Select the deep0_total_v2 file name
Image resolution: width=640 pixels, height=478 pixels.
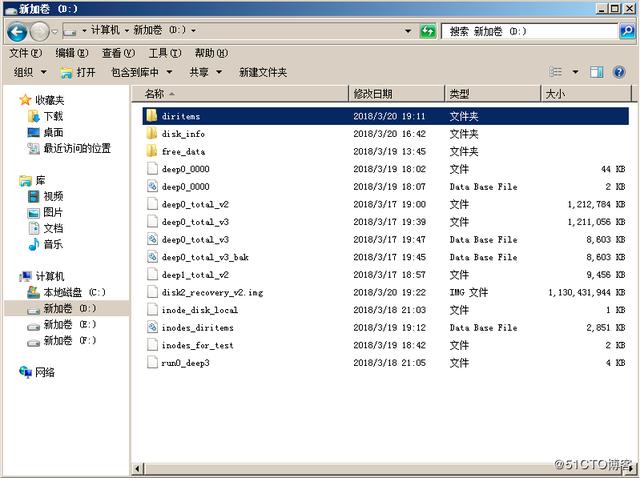[x=195, y=204]
